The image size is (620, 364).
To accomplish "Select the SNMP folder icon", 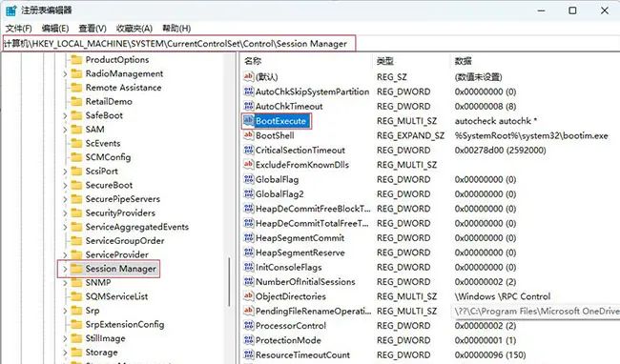I will [76, 283].
